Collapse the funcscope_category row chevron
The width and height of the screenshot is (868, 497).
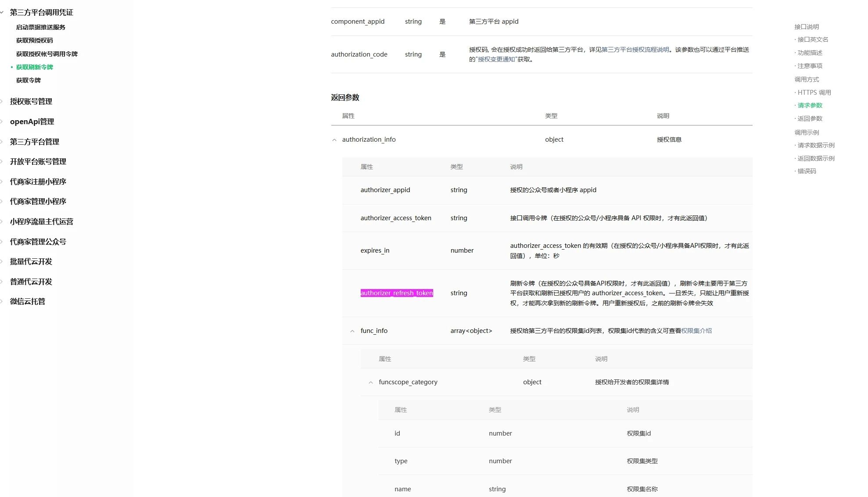click(371, 383)
